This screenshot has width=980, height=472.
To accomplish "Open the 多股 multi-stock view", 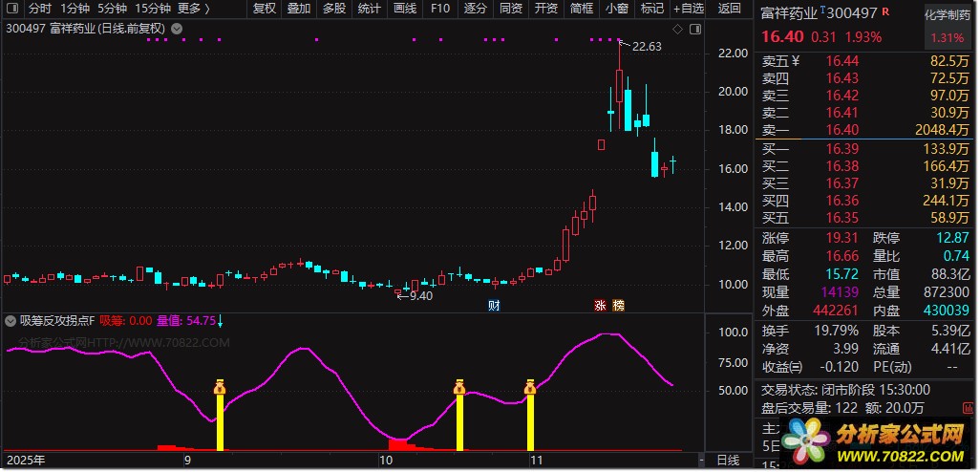I will [x=334, y=9].
